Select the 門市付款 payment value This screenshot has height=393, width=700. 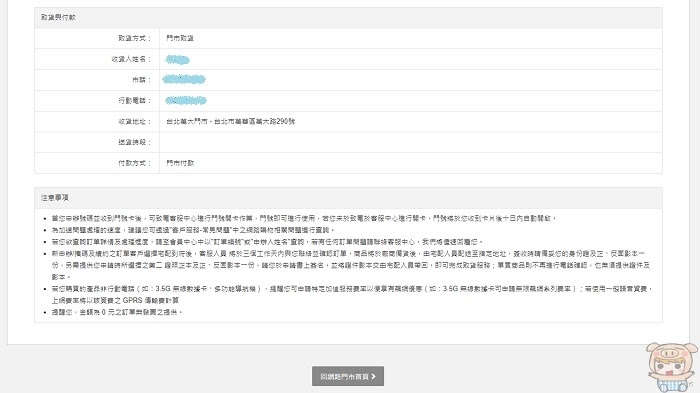(x=180, y=163)
